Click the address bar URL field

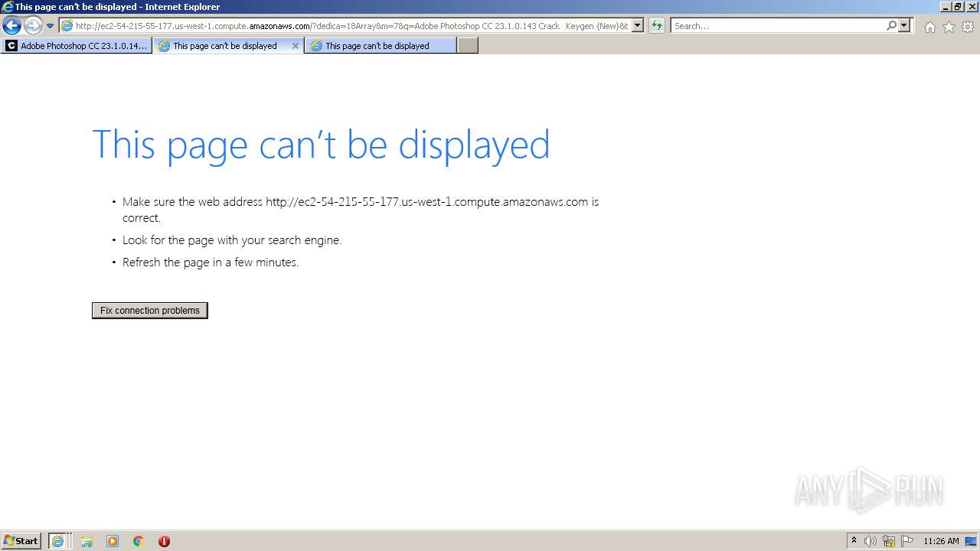[x=345, y=26]
